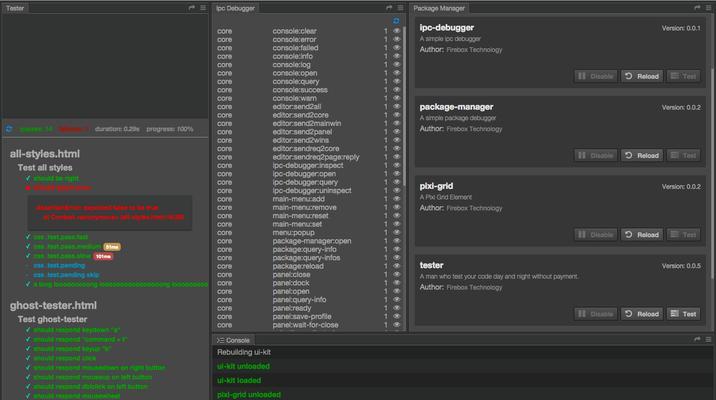Run Test for the tester package
716x400 pixels.
(684, 314)
